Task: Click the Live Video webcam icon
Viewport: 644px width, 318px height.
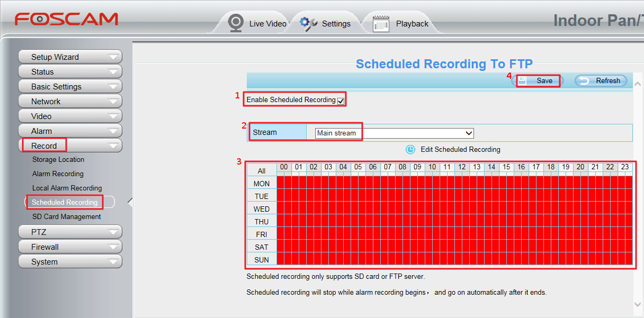Action: coord(236,23)
